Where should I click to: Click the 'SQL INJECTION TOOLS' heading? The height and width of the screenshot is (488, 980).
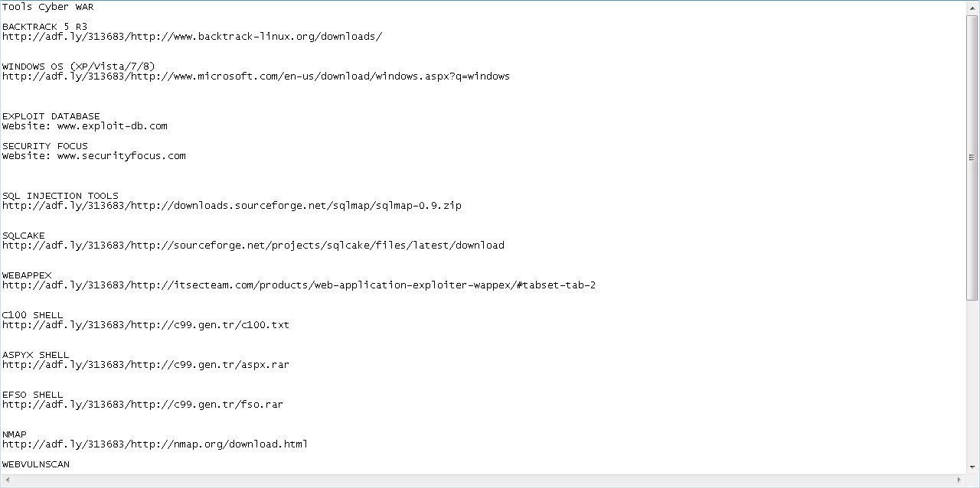[x=60, y=196]
